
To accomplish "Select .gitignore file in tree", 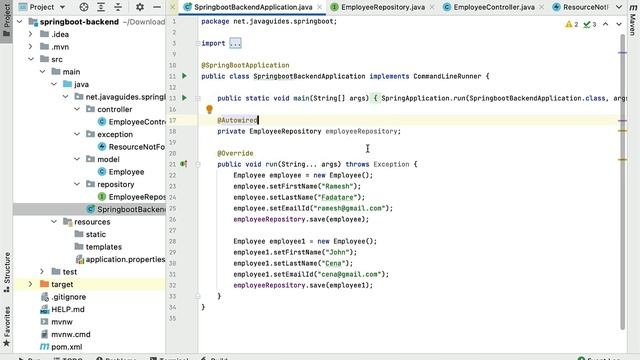I will coord(63,297).
